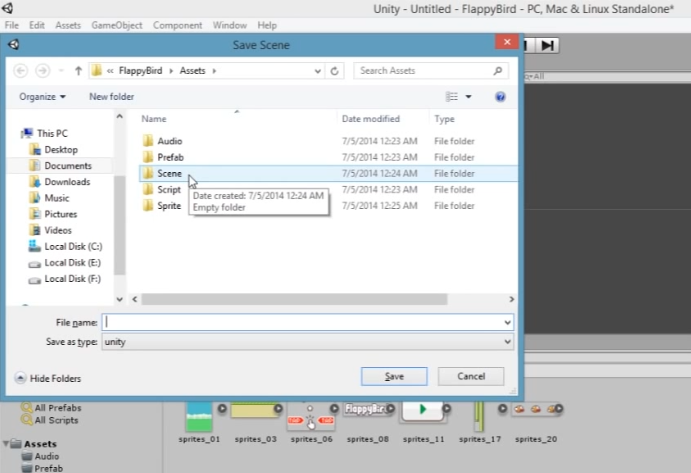Open the Save as type combo box
691x473 pixels.
308,342
